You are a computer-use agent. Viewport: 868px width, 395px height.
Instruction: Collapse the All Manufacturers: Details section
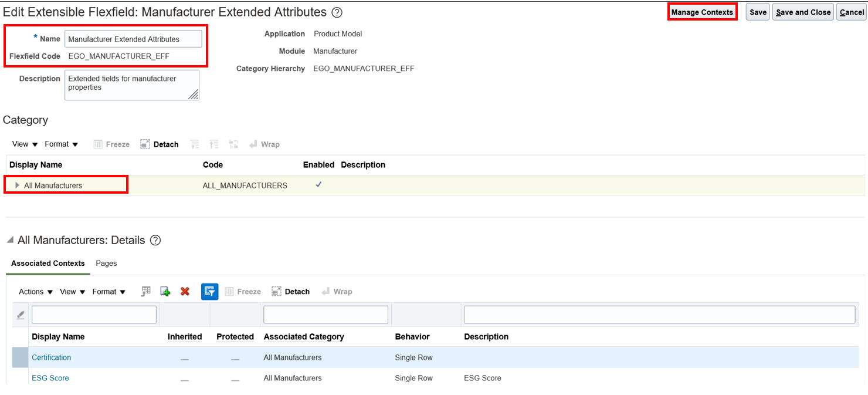click(x=10, y=240)
